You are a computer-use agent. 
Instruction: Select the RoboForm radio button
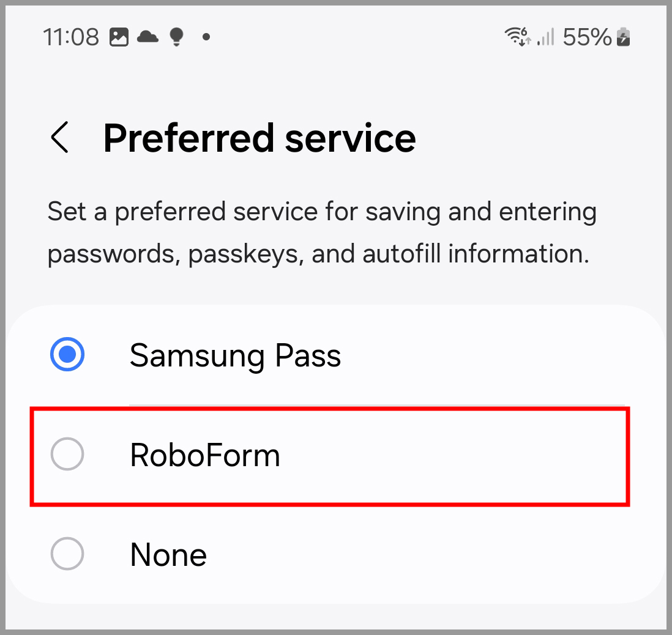[67, 454]
